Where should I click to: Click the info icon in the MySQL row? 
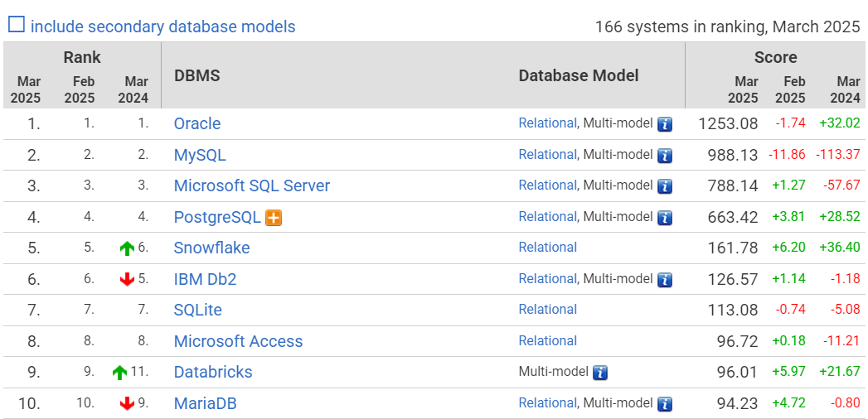665,156
